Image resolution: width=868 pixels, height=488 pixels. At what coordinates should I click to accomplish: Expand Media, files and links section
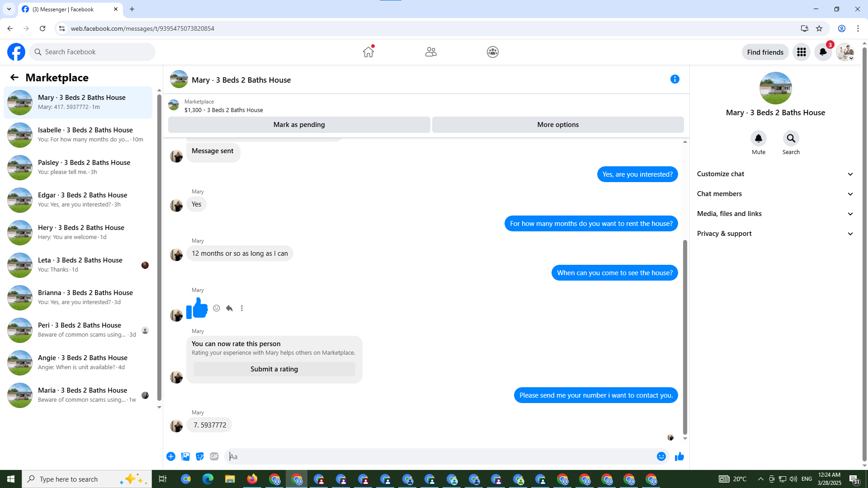(775, 214)
